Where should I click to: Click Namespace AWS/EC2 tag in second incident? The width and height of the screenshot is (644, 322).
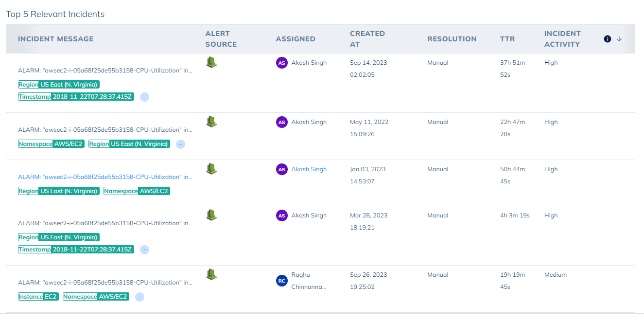(51, 144)
